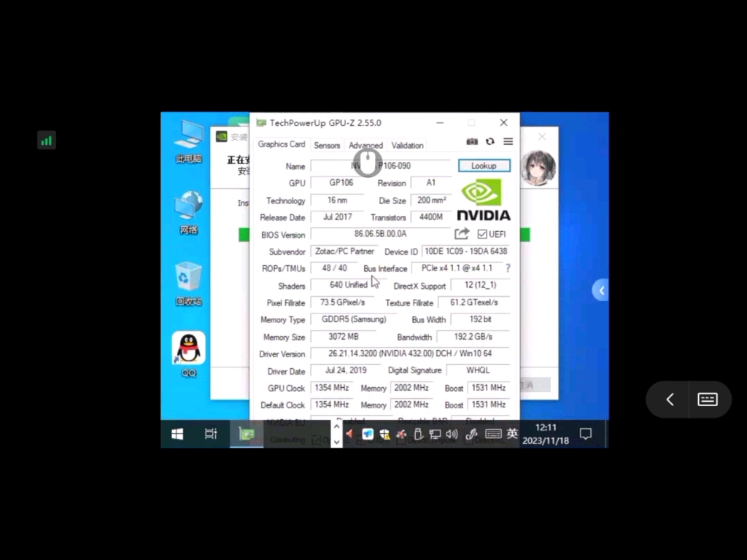
Task: Click the Release Date Jul 2017 value
Action: click(337, 217)
